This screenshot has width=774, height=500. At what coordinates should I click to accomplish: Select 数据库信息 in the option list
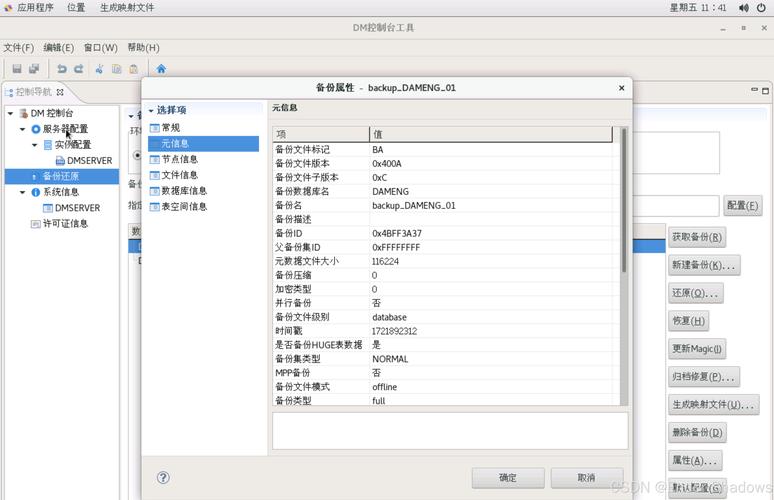(178, 191)
